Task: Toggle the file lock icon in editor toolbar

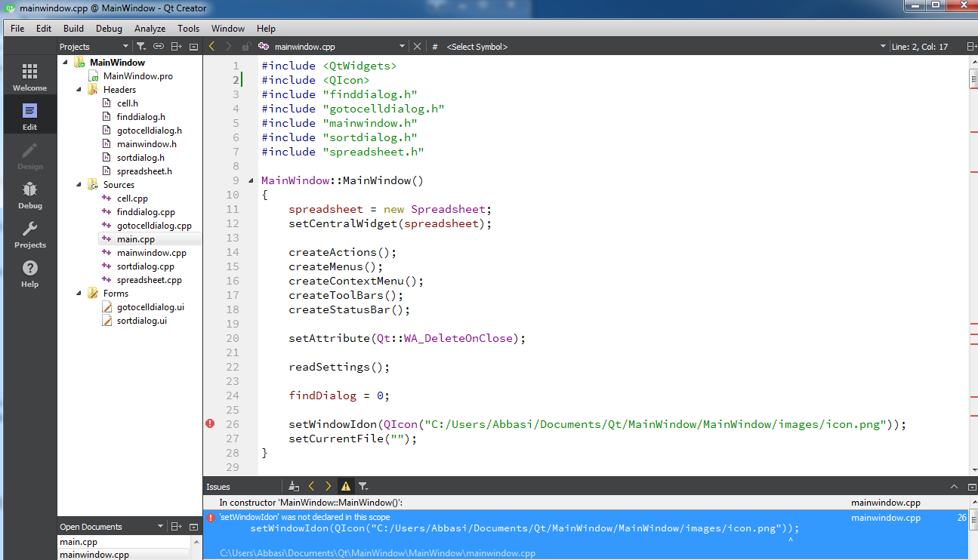Action: coord(245,47)
